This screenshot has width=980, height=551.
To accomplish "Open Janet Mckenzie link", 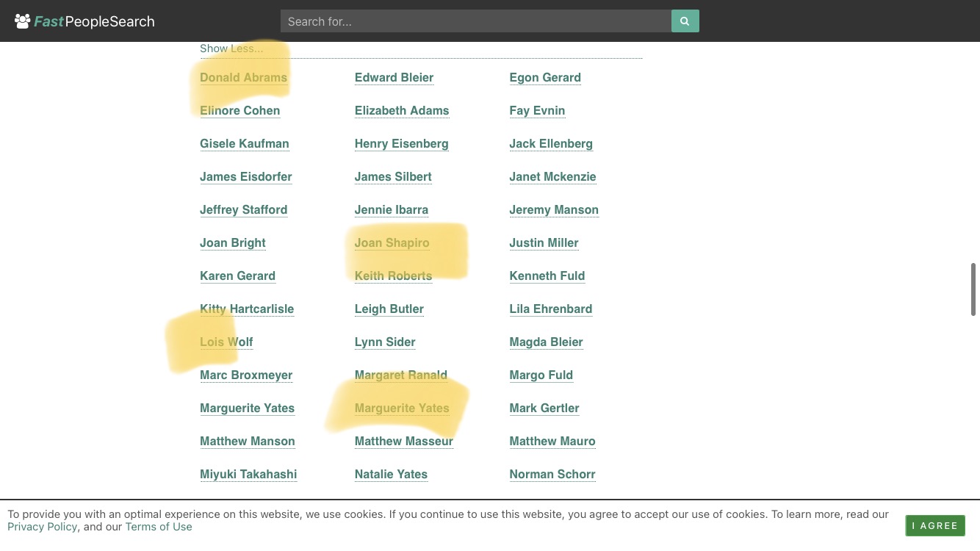I will pyautogui.click(x=552, y=176).
